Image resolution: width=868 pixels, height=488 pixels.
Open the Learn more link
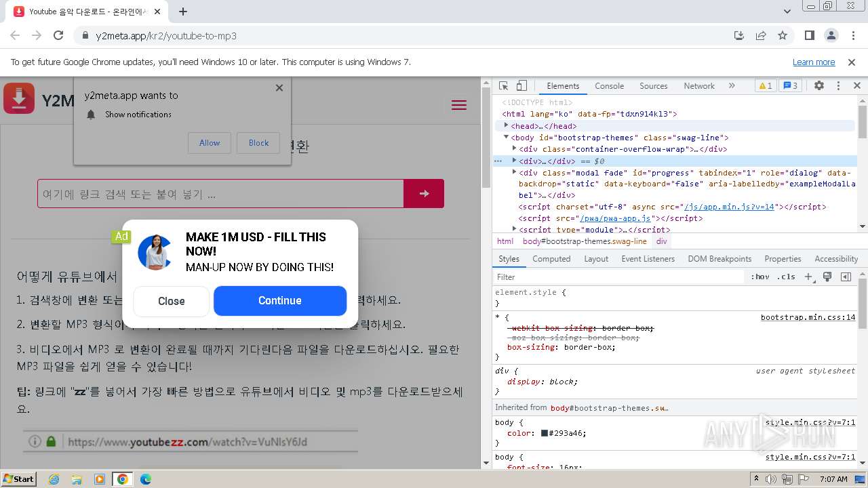(814, 62)
